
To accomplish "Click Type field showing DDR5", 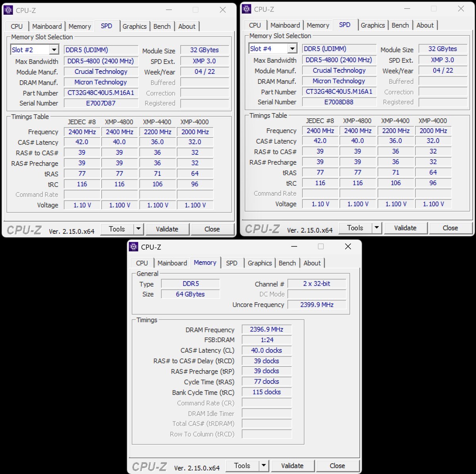I will (x=190, y=284).
